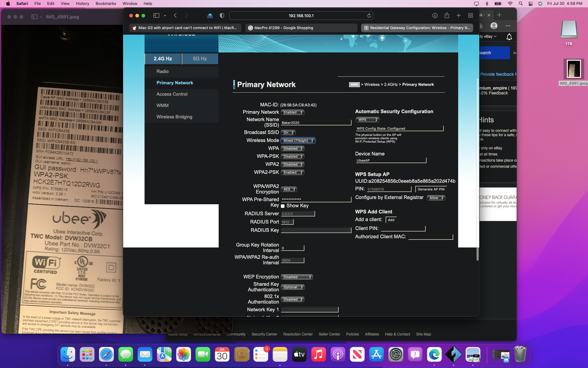Viewport: 588px width, 368px height.
Task: Click Security Center footer link
Action: click(264, 334)
